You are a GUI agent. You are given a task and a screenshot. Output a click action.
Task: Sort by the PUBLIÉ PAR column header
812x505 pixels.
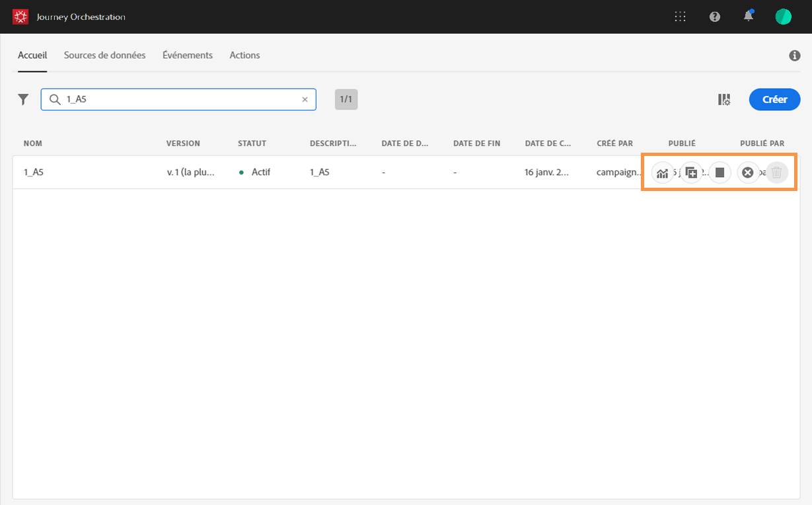pyautogui.click(x=762, y=143)
